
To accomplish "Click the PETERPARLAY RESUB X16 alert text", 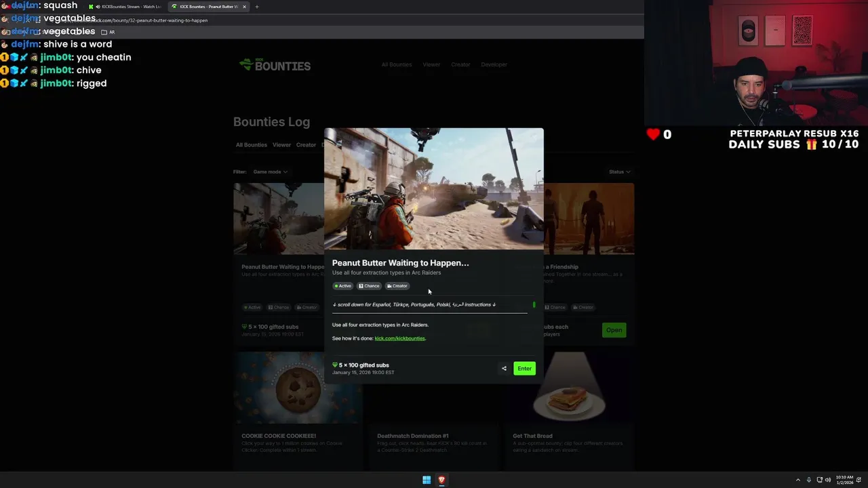I will click(794, 134).
